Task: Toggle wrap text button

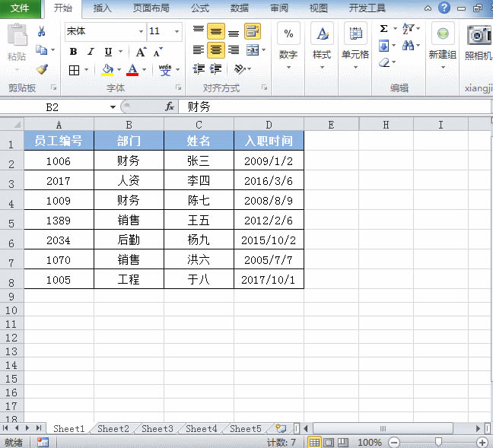Action: point(252,31)
